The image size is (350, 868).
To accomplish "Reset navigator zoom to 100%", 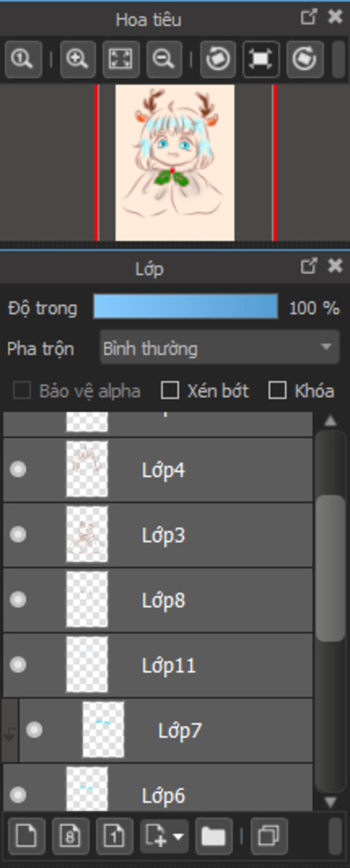I will (x=23, y=59).
